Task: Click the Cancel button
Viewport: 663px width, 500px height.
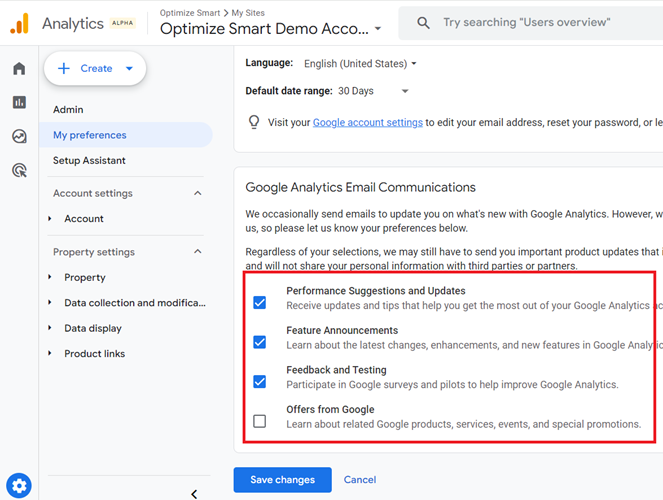Action: point(360,480)
